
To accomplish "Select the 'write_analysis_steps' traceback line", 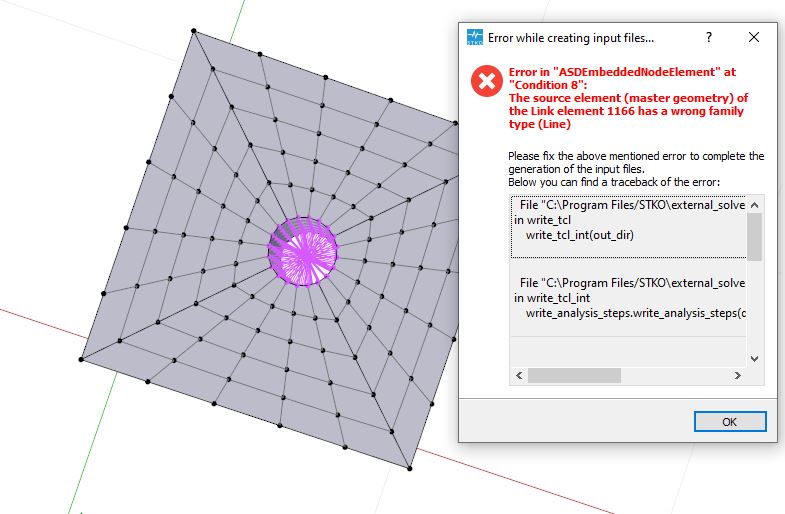I will (636, 313).
